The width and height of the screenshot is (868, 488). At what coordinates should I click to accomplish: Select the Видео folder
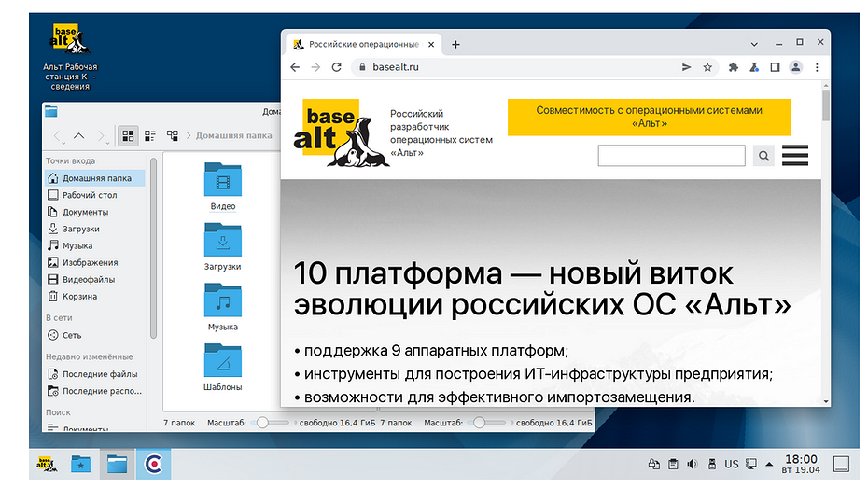[222, 187]
